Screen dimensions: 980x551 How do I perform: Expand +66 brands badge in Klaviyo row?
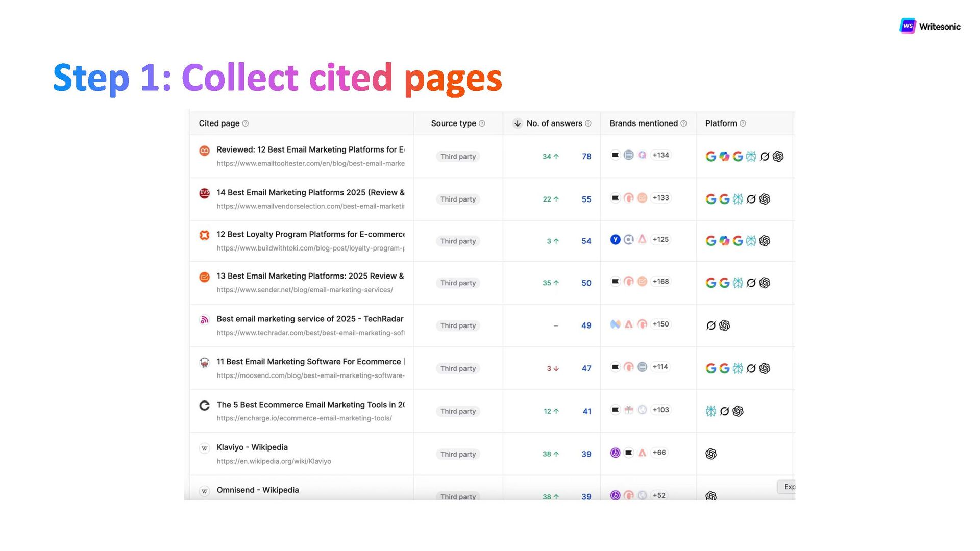point(659,453)
